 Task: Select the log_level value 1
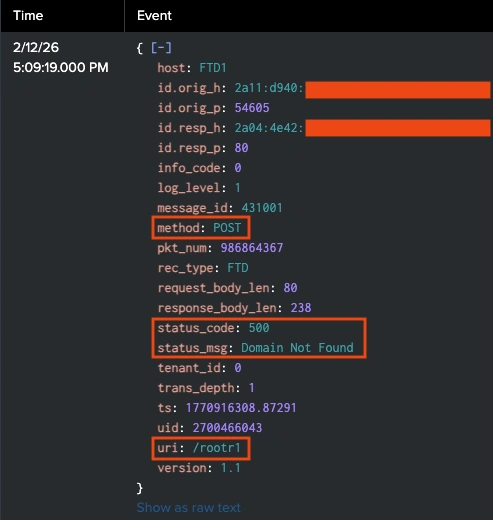238,188
